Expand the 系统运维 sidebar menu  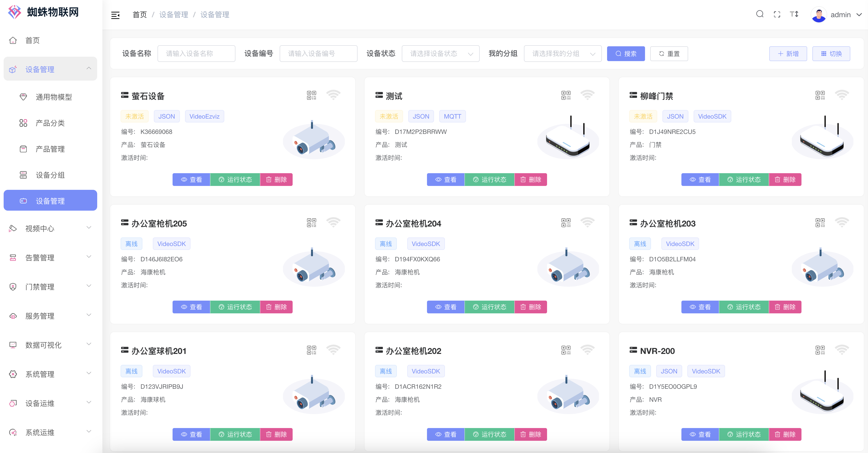50,432
